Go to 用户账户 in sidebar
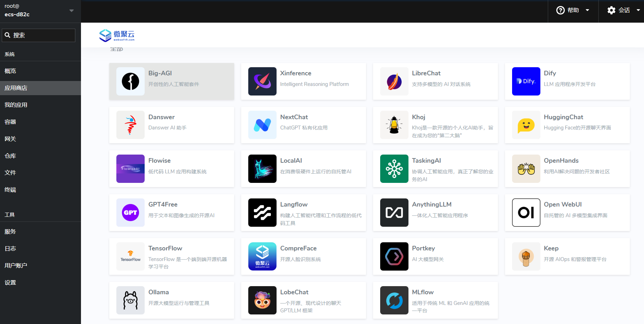The image size is (644, 324). (40, 265)
